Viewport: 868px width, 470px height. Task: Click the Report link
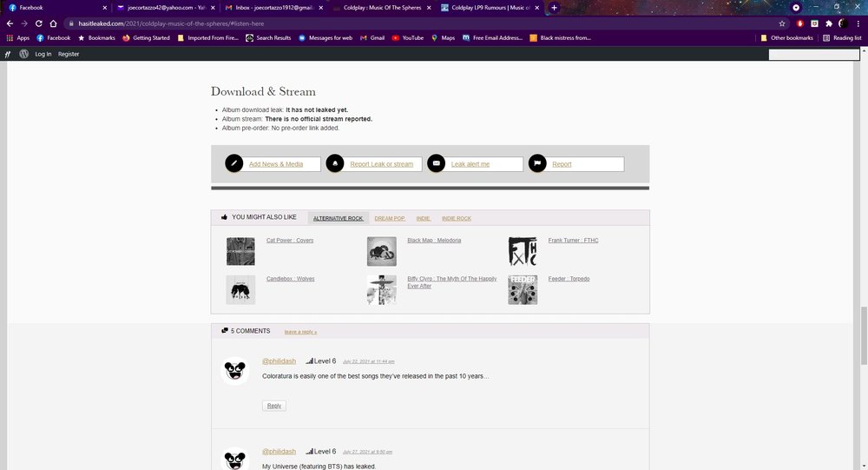pos(562,164)
